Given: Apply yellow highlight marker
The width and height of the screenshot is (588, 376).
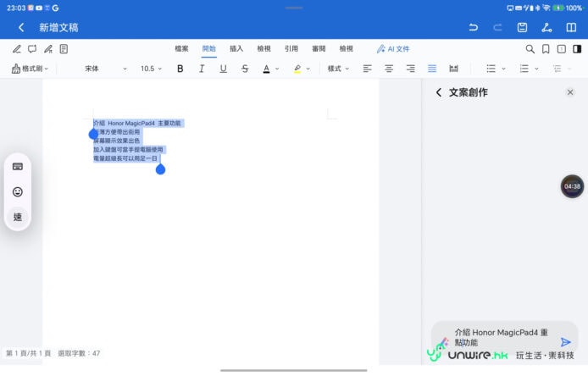Looking at the screenshot, I should [297, 69].
